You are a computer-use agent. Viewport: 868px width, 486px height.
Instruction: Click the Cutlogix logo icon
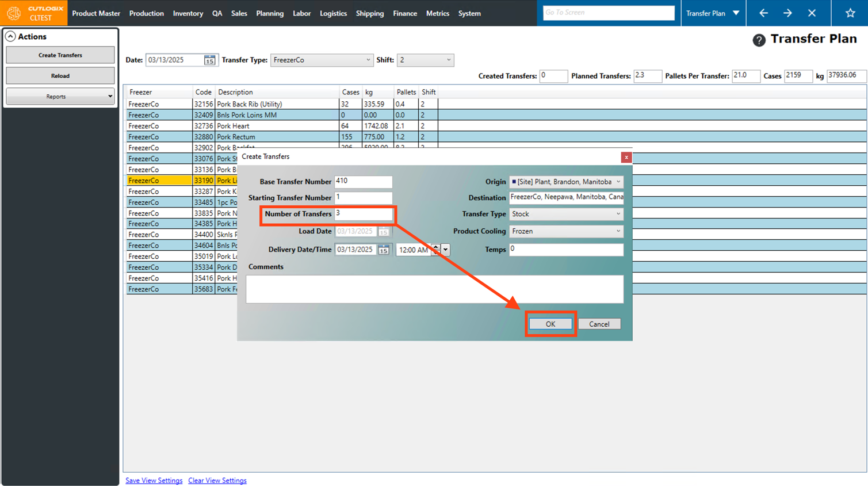tap(14, 13)
